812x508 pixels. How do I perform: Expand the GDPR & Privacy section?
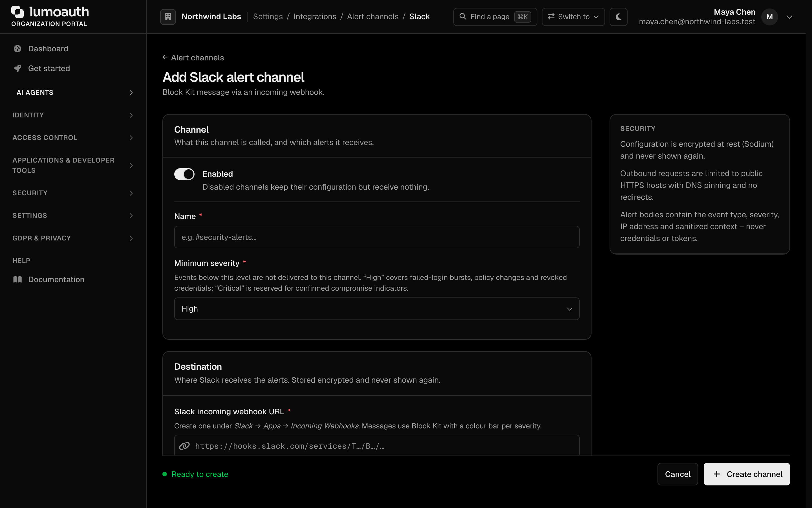73,238
